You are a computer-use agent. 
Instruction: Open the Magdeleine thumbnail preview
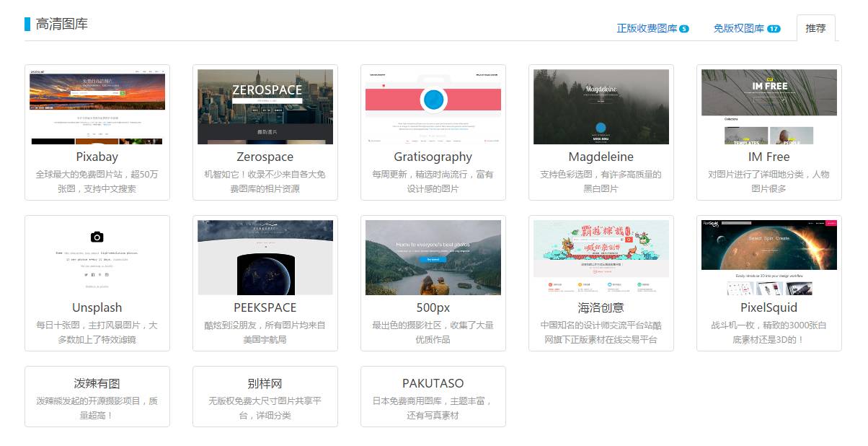601,107
